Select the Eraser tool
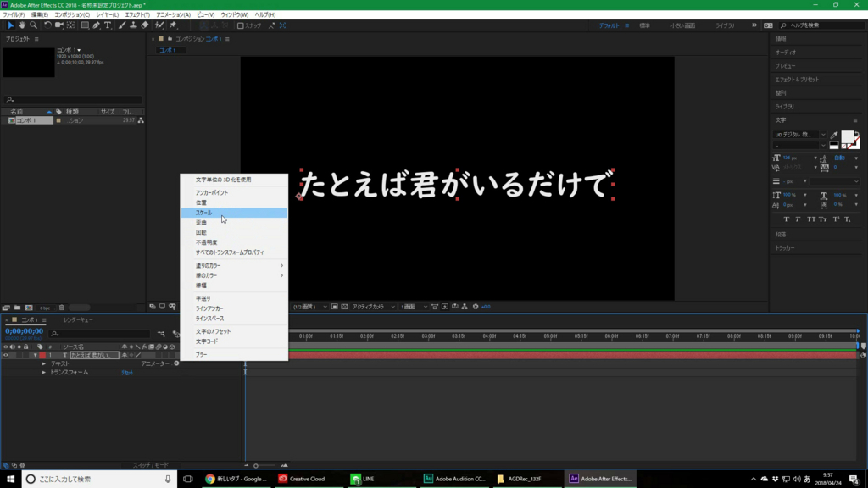 (x=145, y=25)
